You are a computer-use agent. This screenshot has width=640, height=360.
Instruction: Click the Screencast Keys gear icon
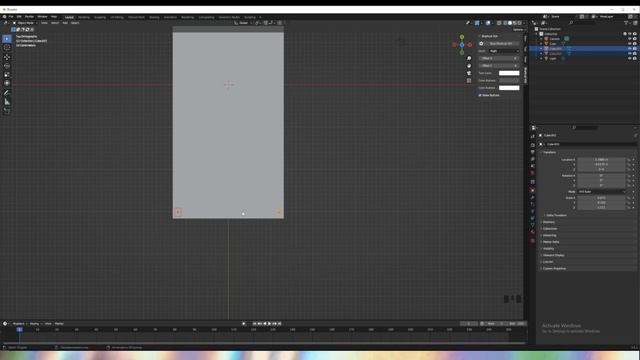point(481,44)
